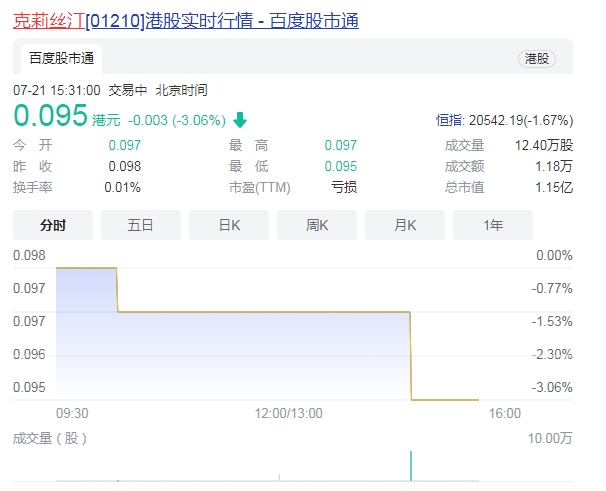
Task: Switch chart to 日K view
Action: coord(229,225)
